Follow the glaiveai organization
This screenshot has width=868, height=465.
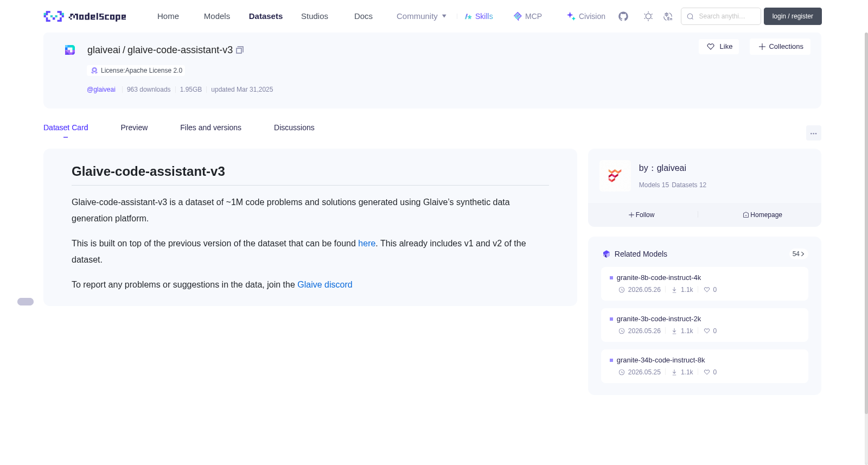[x=641, y=215]
